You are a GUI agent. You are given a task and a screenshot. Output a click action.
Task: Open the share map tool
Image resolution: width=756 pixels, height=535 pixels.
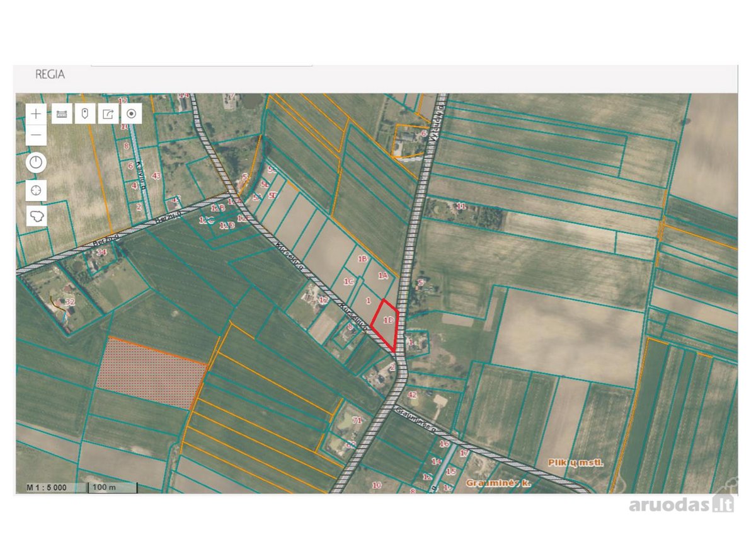pyautogui.click(x=108, y=114)
